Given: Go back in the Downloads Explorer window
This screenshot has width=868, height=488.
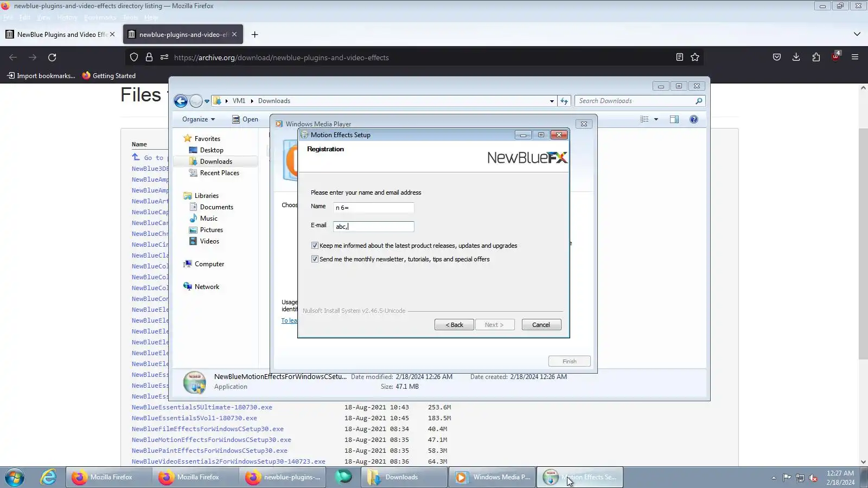Looking at the screenshot, I should 181,101.
